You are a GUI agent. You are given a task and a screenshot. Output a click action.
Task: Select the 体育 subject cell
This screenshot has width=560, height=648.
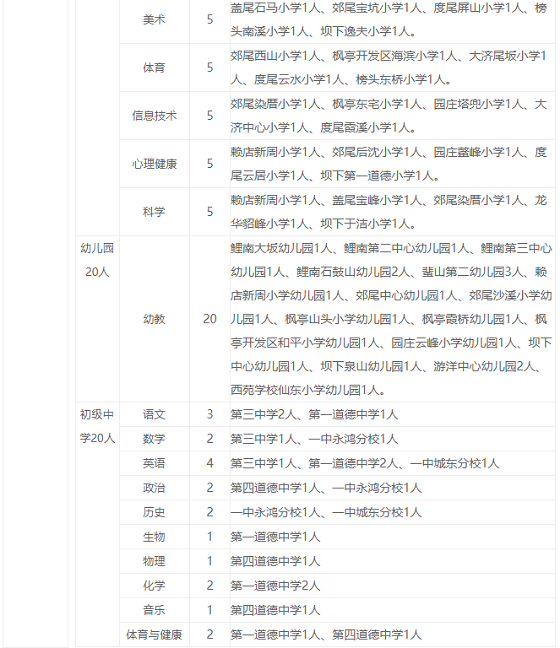(154, 67)
